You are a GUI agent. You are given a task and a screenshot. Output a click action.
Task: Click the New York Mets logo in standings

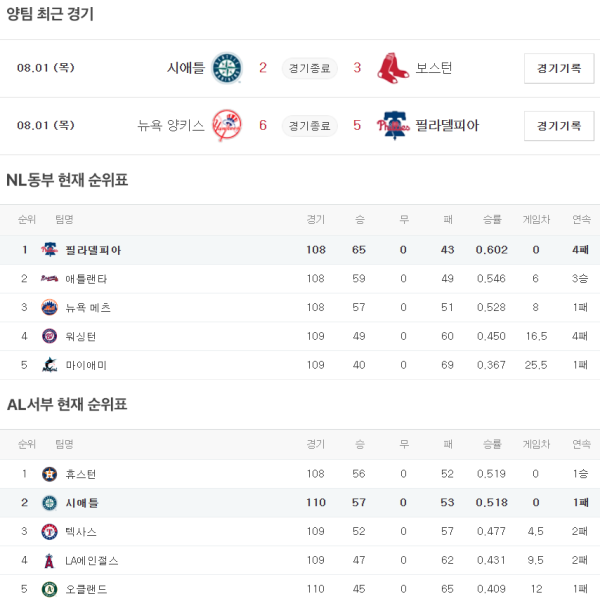(x=49, y=307)
